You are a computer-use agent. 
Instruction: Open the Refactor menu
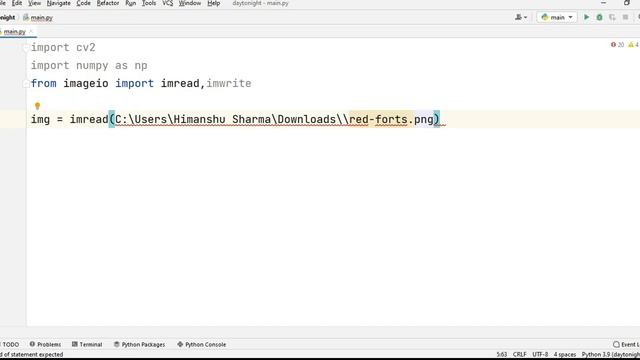pyautogui.click(x=108, y=3)
